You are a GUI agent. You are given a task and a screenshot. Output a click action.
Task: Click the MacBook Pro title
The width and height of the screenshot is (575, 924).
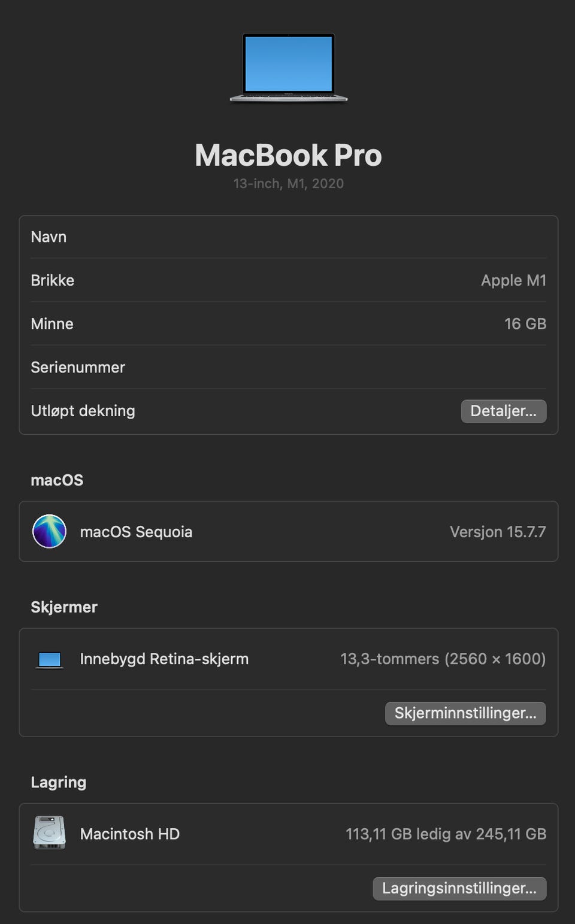pyautogui.click(x=288, y=155)
